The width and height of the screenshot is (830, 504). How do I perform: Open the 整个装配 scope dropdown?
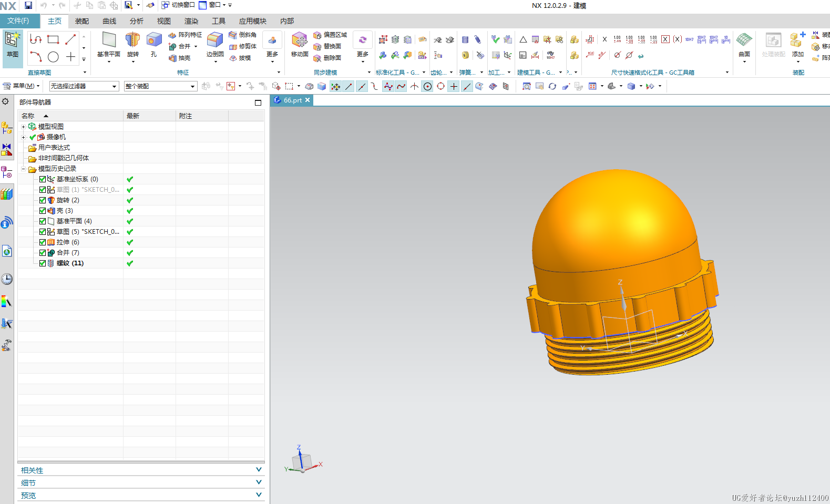(x=160, y=86)
